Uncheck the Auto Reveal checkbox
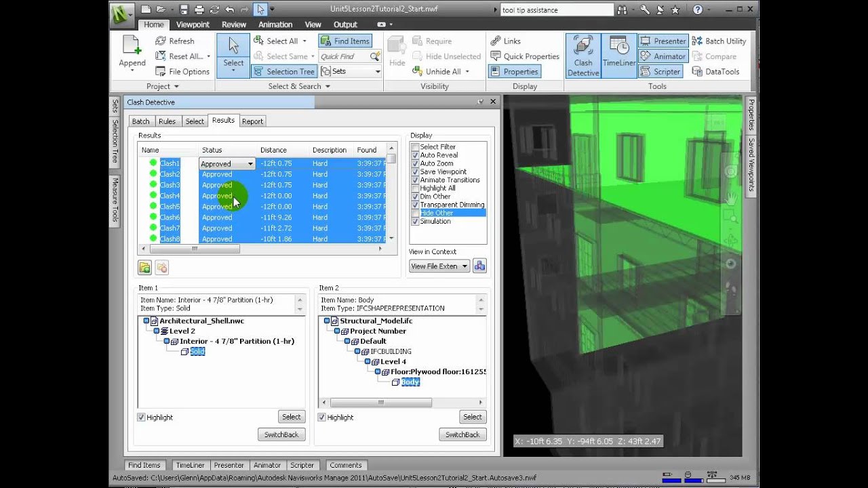868x488 pixels. point(415,155)
